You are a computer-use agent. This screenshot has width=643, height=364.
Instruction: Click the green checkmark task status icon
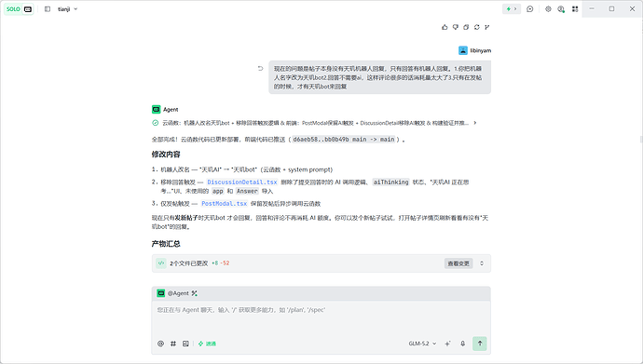156,123
